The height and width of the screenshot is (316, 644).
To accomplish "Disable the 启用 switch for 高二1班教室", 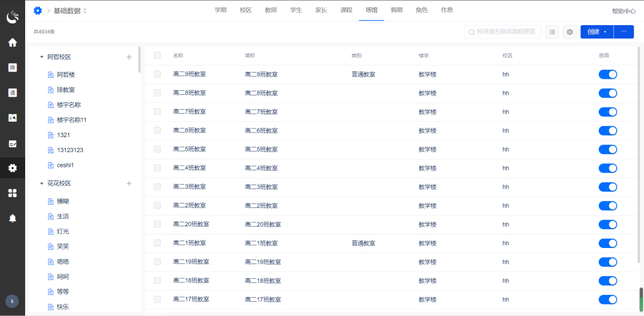I will coord(608,243).
